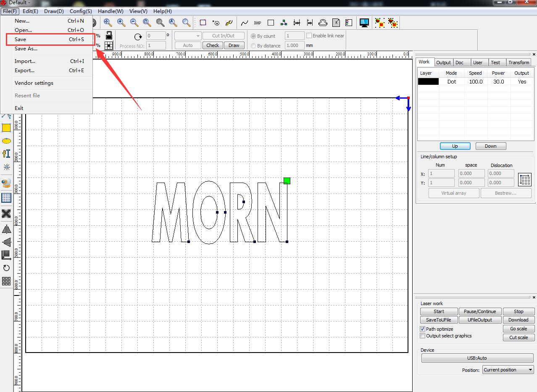Click the zoom to page magnifier
Viewport: 537px width, 392px height.
point(147,23)
